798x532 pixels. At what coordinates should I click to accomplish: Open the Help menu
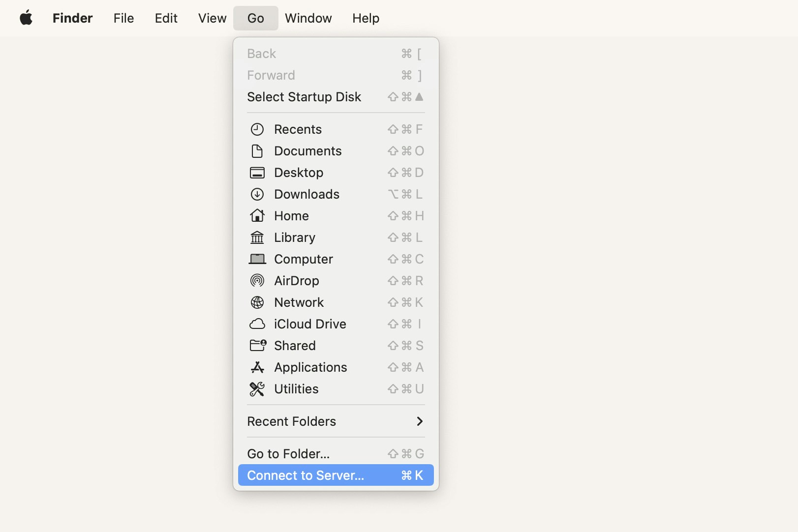point(366,18)
